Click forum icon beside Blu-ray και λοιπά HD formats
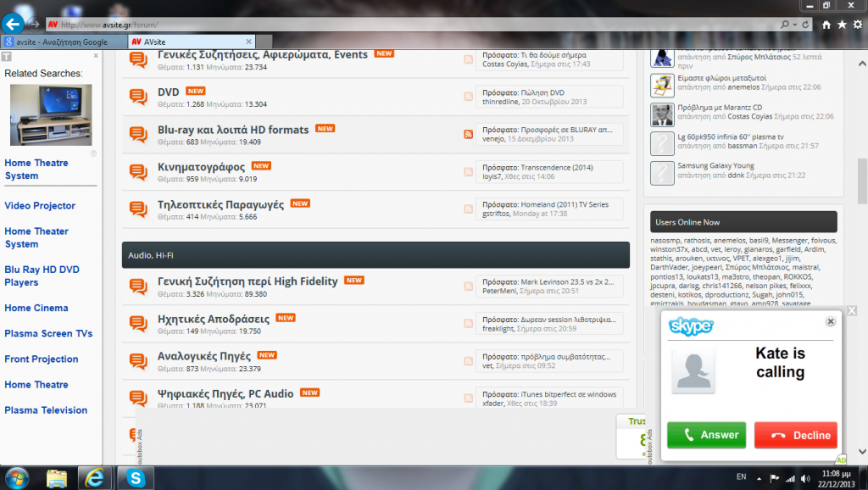 138,135
